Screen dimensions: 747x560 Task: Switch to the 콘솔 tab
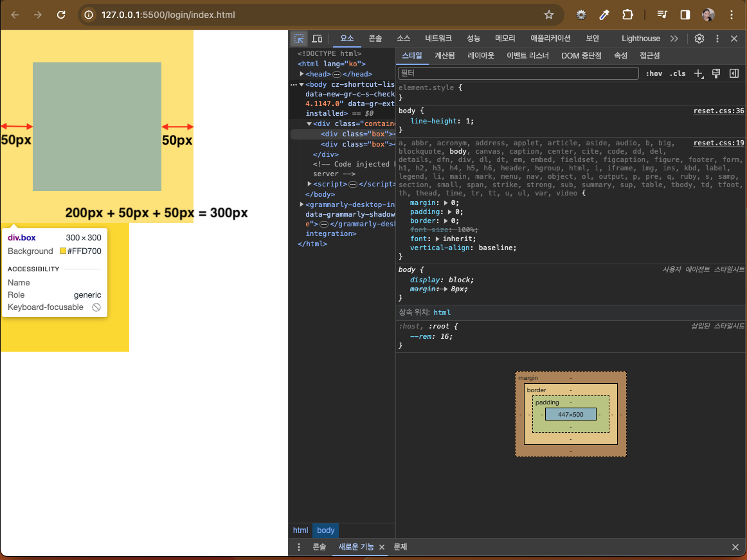[375, 39]
